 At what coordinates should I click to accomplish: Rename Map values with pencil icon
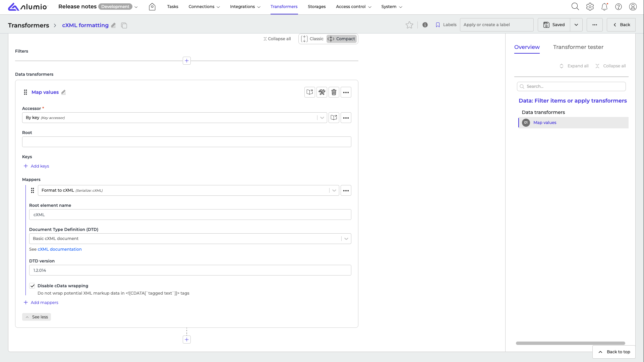[x=63, y=92]
